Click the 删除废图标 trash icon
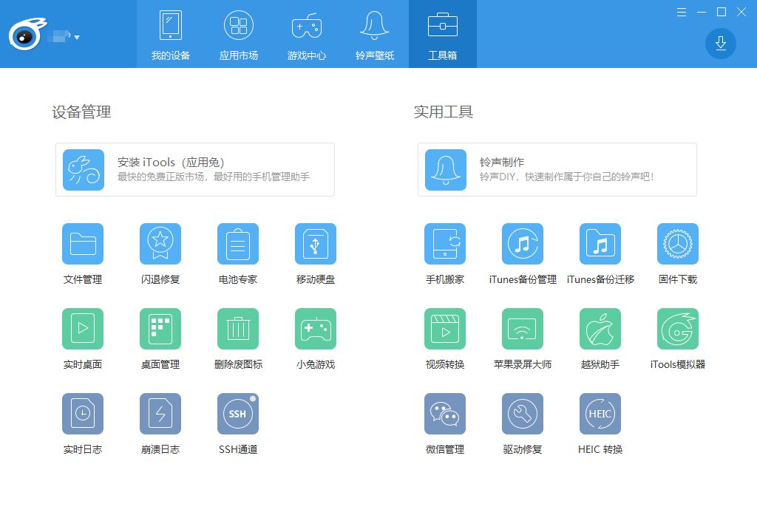 coord(238,330)
